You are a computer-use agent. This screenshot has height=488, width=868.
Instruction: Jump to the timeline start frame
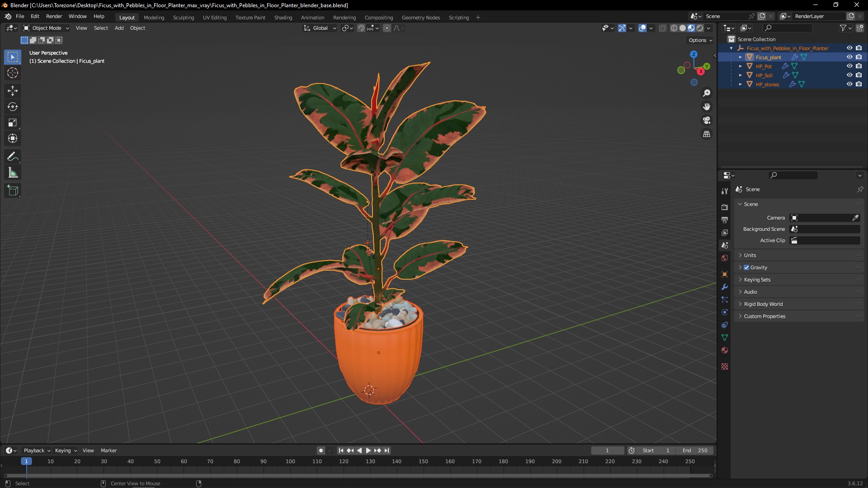341,450
